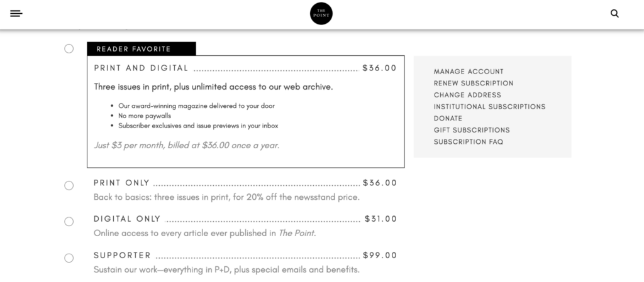
Task: Click the Print and Digital plan heading
Action: click(141, 68)
